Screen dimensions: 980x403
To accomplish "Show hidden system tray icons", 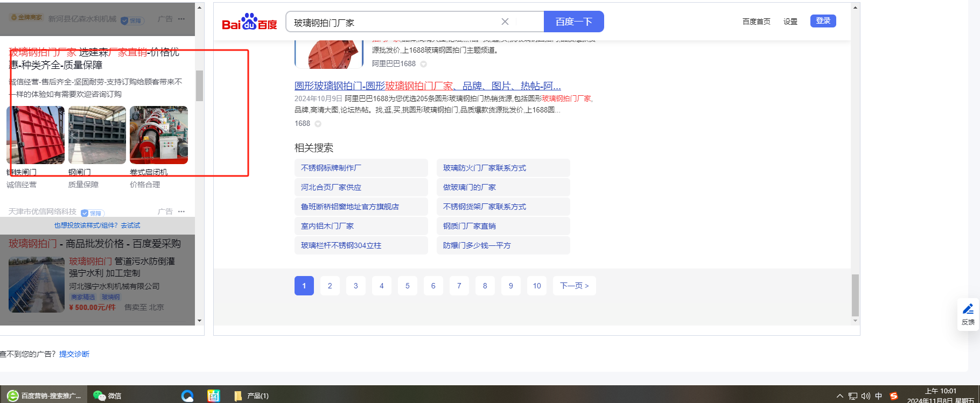I will pos(839,396).
